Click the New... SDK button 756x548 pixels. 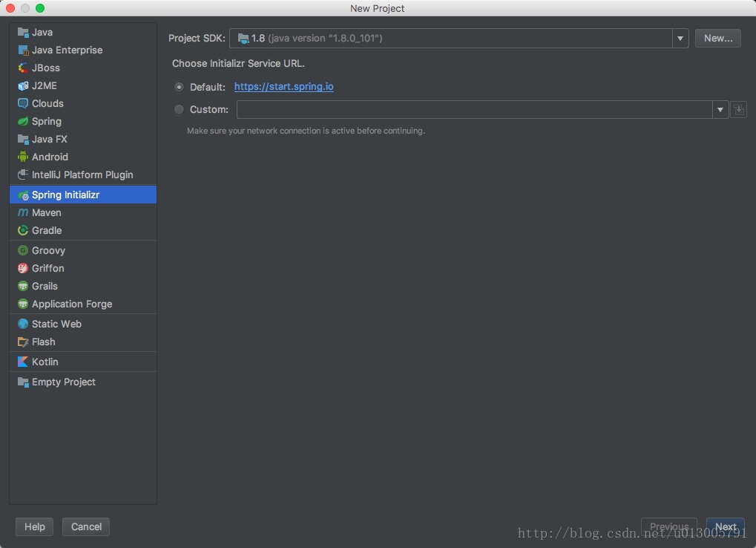718,38
